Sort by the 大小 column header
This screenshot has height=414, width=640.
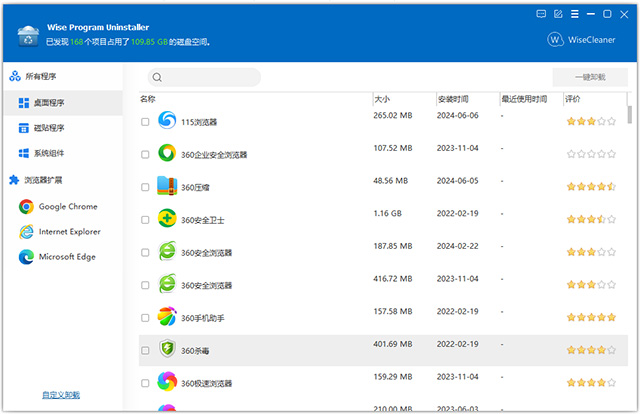pyautogui.click(x=382, y=99)
